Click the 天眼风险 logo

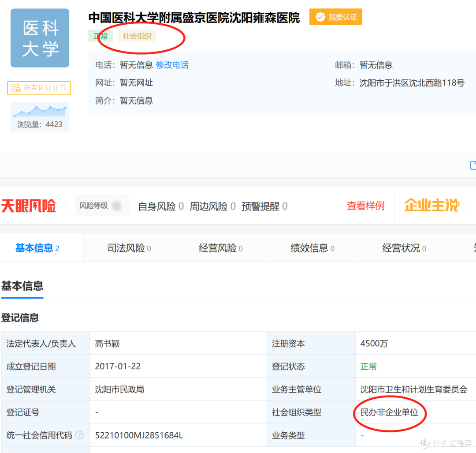29,206
